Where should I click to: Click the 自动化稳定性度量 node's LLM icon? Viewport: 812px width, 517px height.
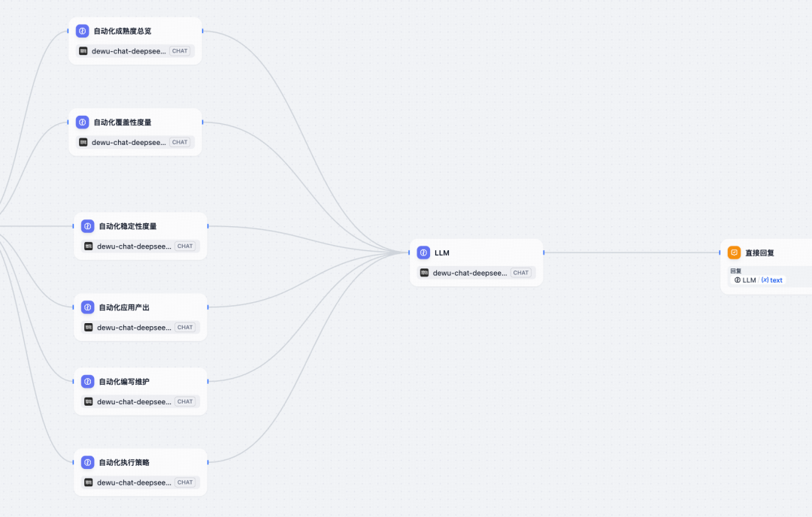(x=87, y=226)
